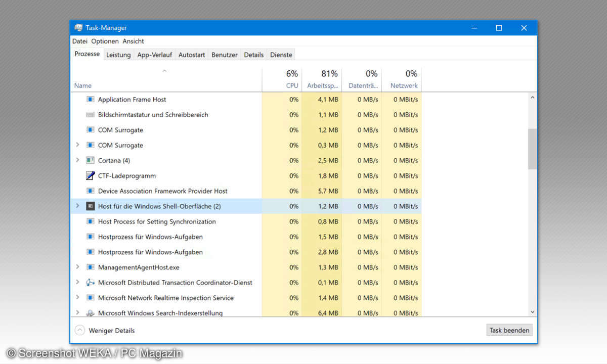This screenshot has height=364, width=607.
Task: Open the Autostart tab
Action: click(192, 55)
